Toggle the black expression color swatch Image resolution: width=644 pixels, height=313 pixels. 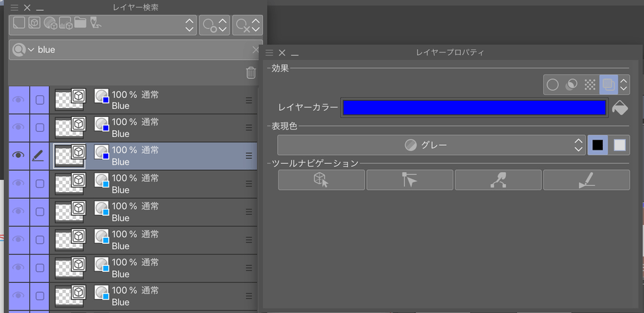[598, 145]
